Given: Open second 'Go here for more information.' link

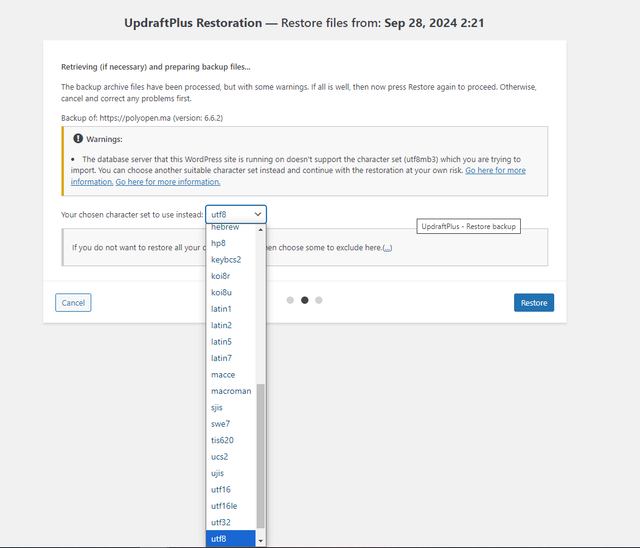Looking at the screenshot, I should pyautogui.click(x=168, y=182).
